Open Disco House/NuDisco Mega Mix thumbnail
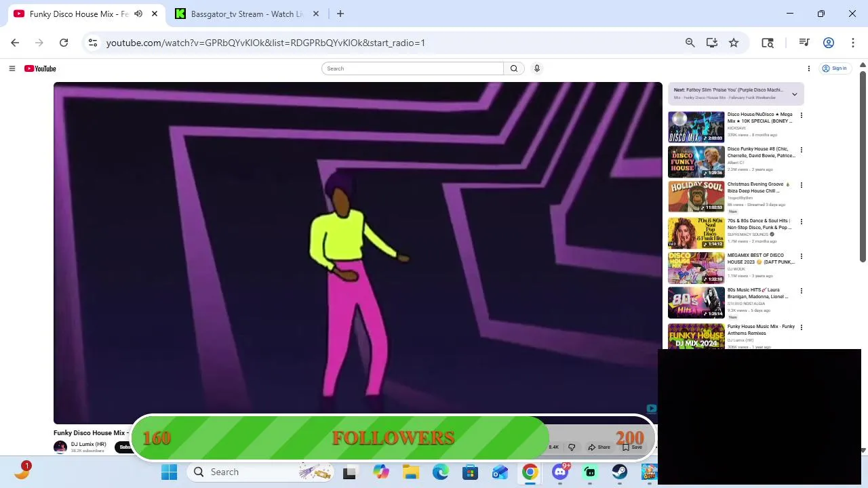Image resolution: width=868 pixels, height=488 pixels. tap(696, 127)
